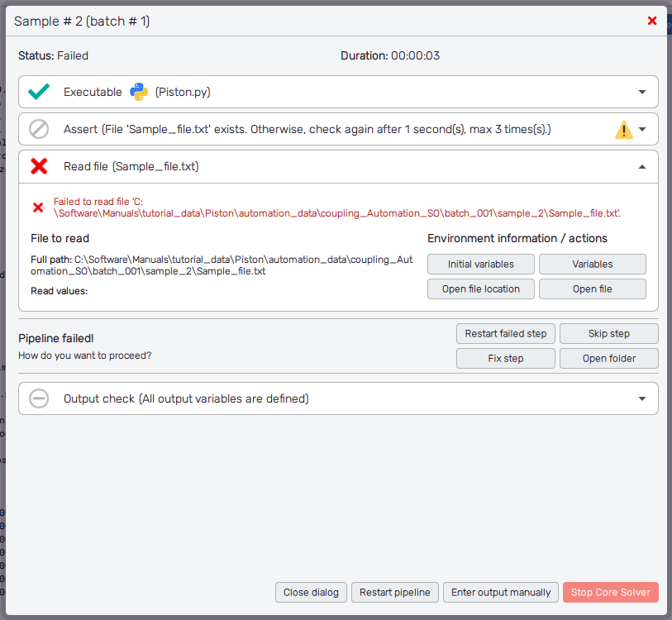
Task: Restart the failed step
Action: tap(505, 334)
